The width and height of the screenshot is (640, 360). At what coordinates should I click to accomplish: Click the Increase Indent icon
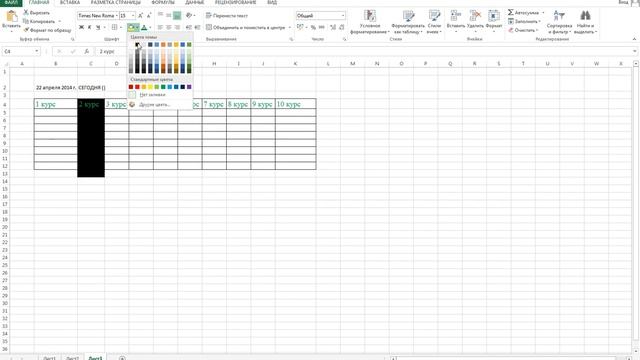coord(198,27)
